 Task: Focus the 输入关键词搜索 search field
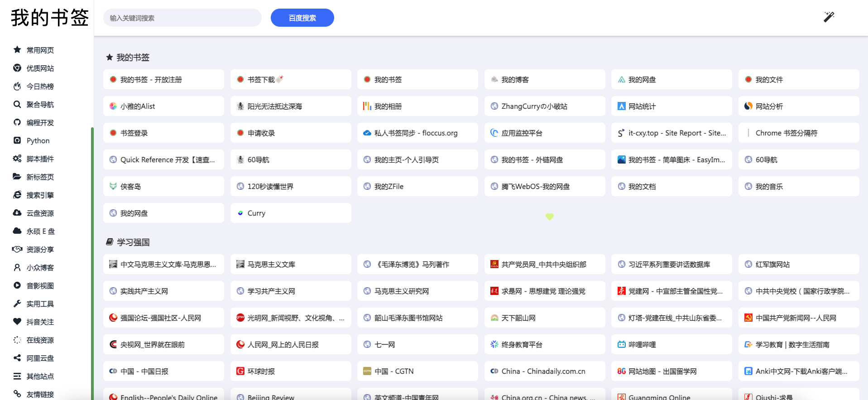[x=182, y=18]
